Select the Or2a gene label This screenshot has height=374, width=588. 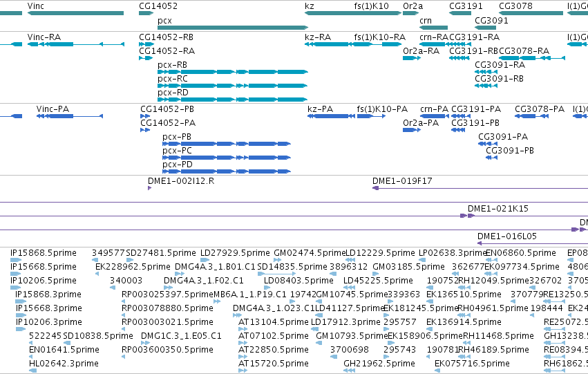pyautogui.click(x=413, y=6)
